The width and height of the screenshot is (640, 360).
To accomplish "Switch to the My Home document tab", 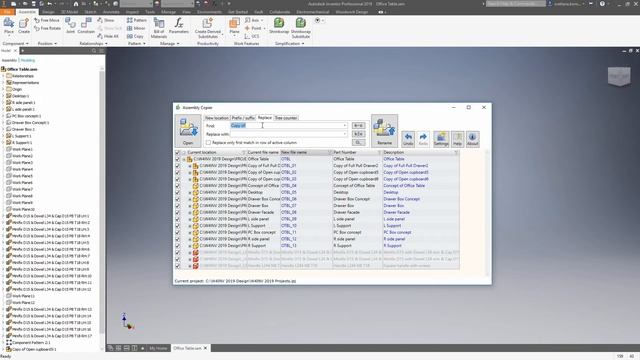I will click(158, 348).
